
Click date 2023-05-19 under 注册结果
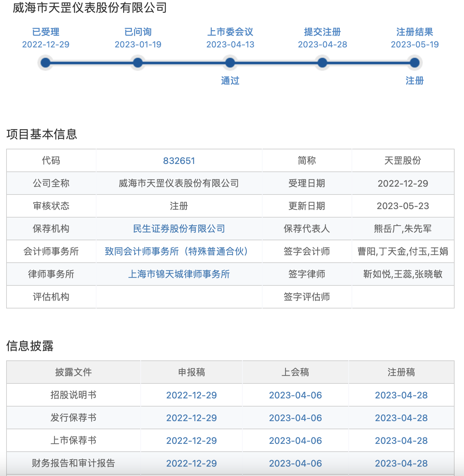click(x=415, y=44)
